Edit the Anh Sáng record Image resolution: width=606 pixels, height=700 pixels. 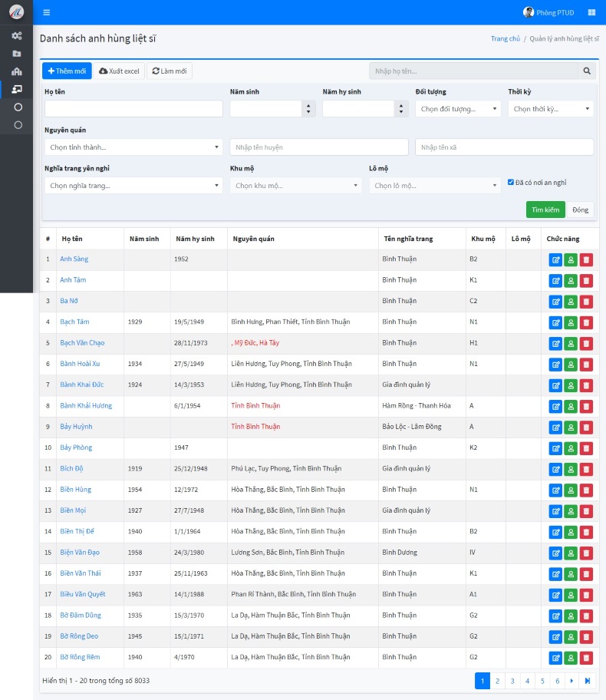pyautogui.click(x=555, y=259)
